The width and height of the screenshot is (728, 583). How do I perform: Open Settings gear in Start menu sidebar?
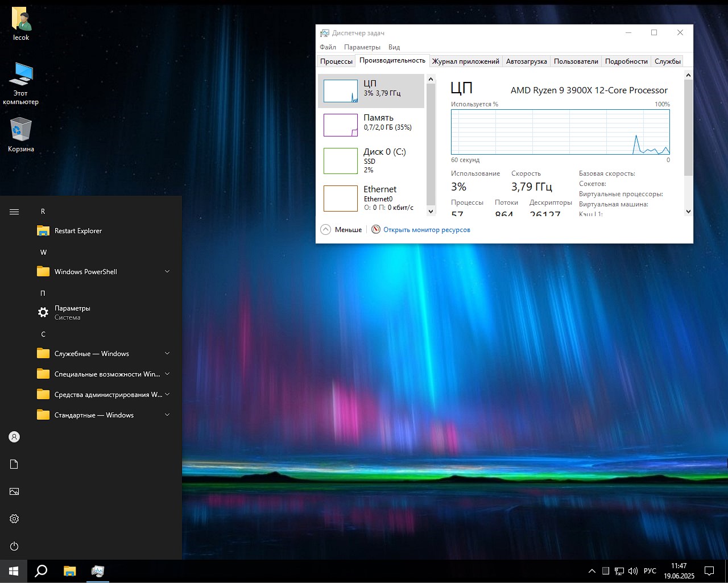click(x=14, y=519)
